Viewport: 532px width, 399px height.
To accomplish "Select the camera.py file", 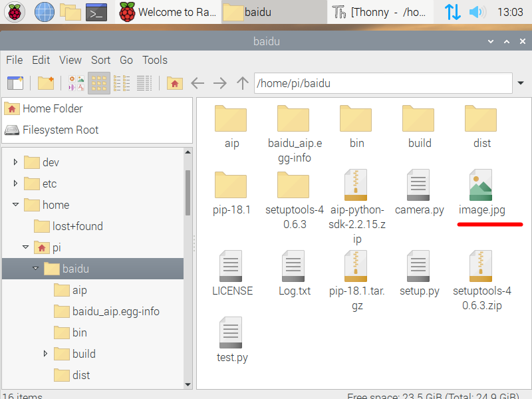I will [x=419, y=193].
